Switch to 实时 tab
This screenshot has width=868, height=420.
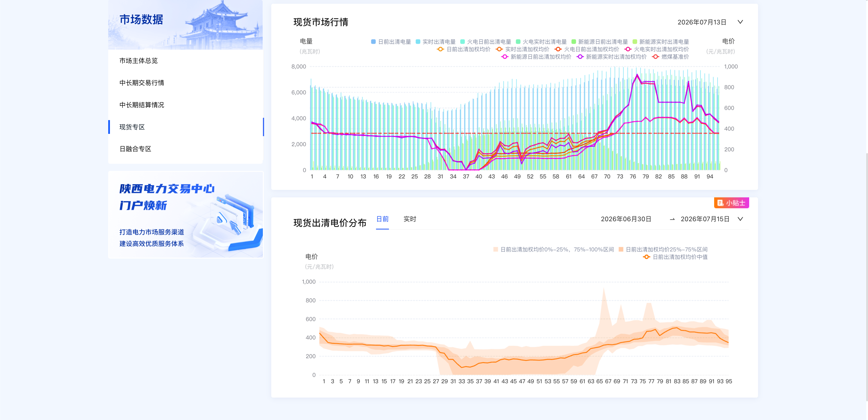click(410, 219)
